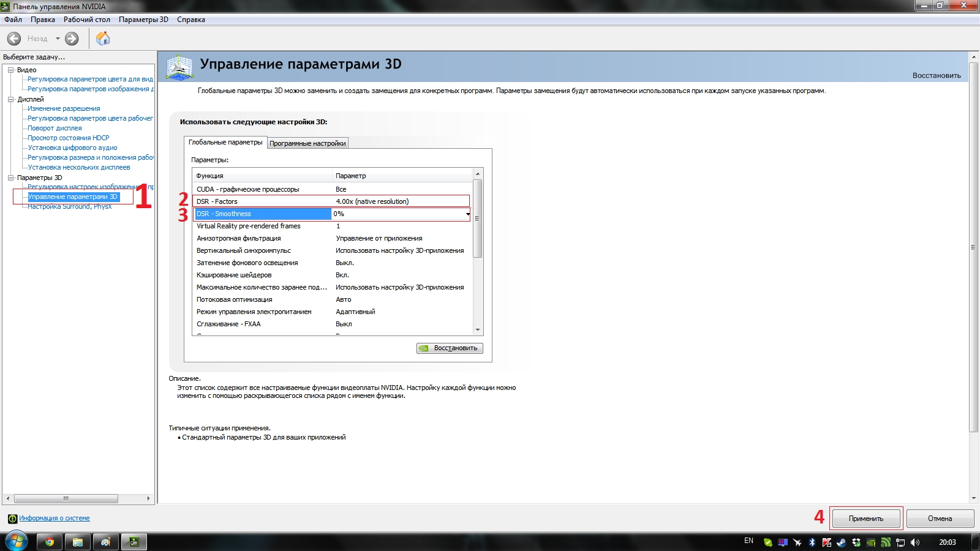The width and height of the screenshot is (980, 551).
Task: Select Просмотр состояния HDCP tree item
Action: [x=69, y=138]
